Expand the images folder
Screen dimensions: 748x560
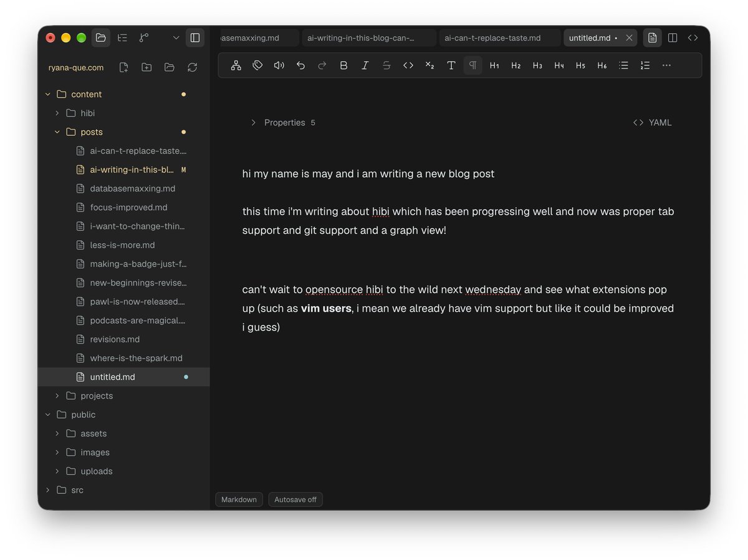tap(57, 453)
